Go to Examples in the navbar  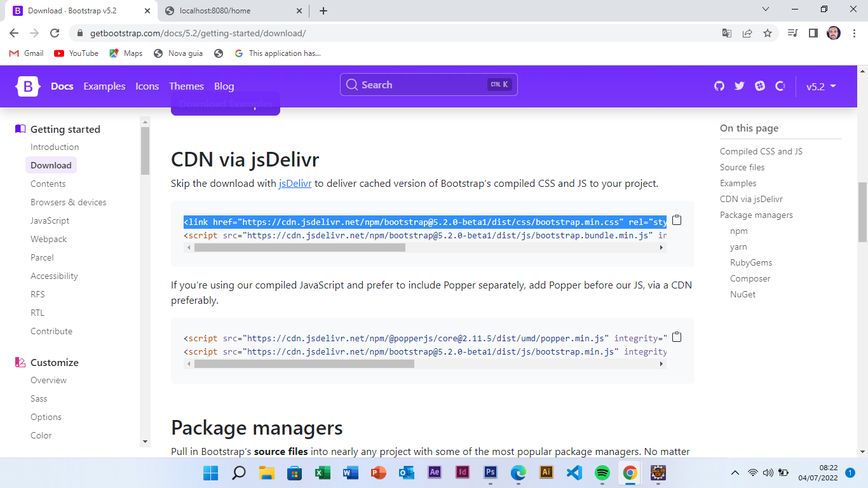[104, 86]
